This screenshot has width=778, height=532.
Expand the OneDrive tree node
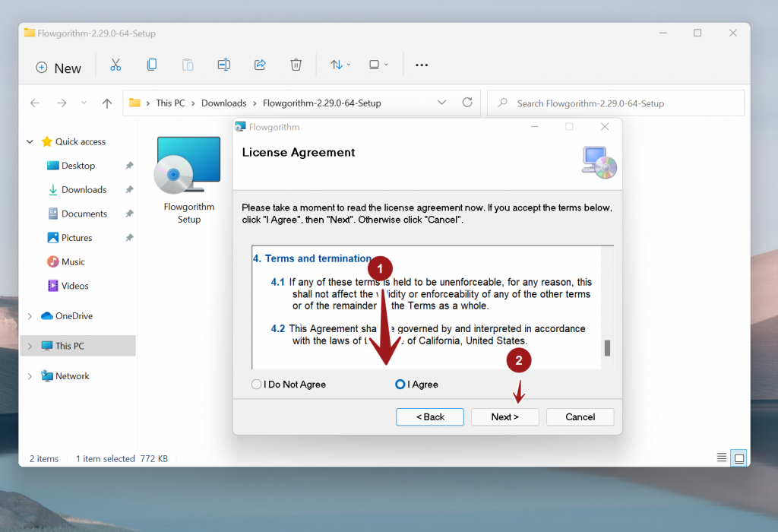coord(30,316)
